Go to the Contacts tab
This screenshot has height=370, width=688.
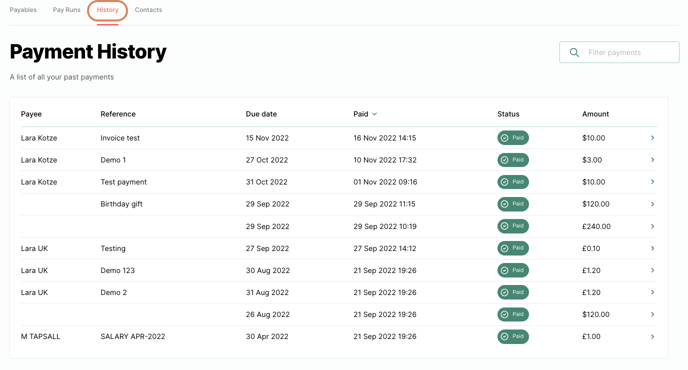pos(148,10)
